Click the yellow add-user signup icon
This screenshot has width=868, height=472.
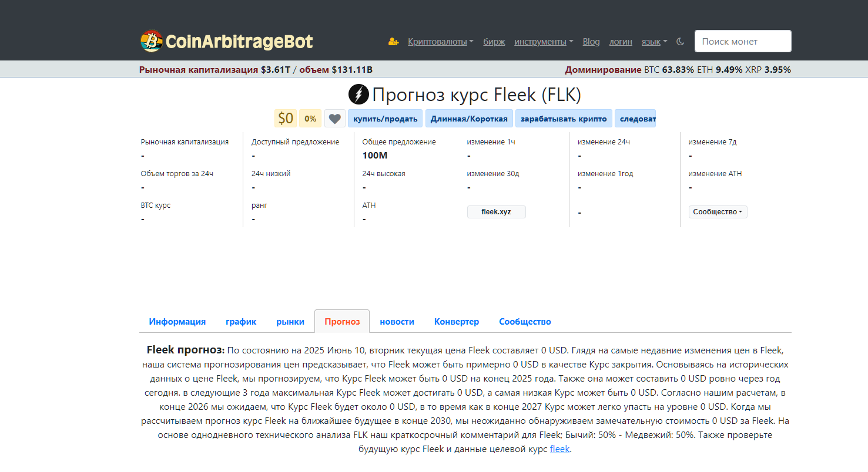pos(393,42)
